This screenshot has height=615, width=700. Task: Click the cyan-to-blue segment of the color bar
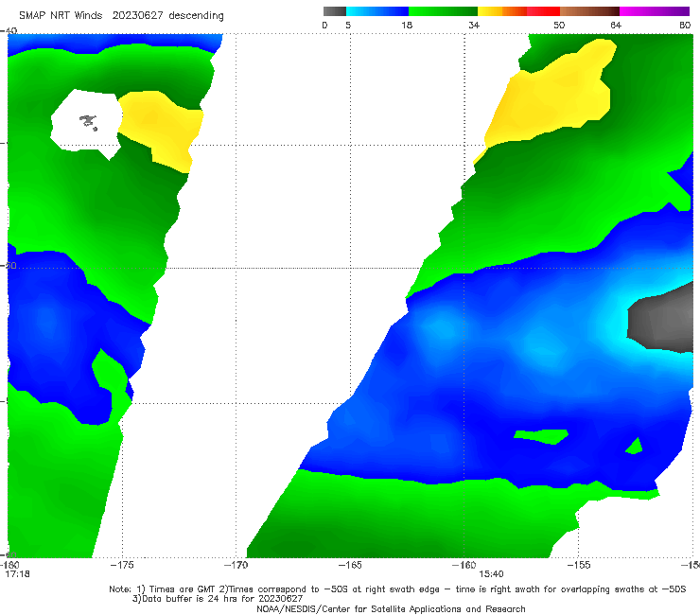(x=377, y=11)
